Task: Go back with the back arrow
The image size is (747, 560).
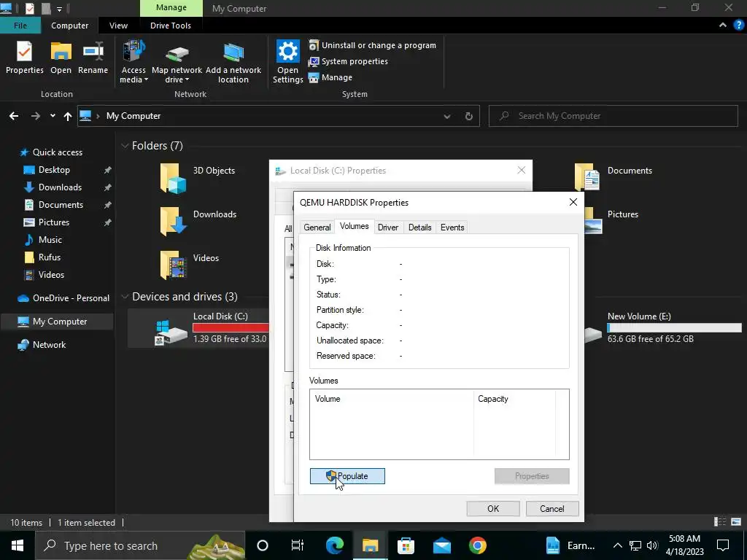Action: point(14,116)
